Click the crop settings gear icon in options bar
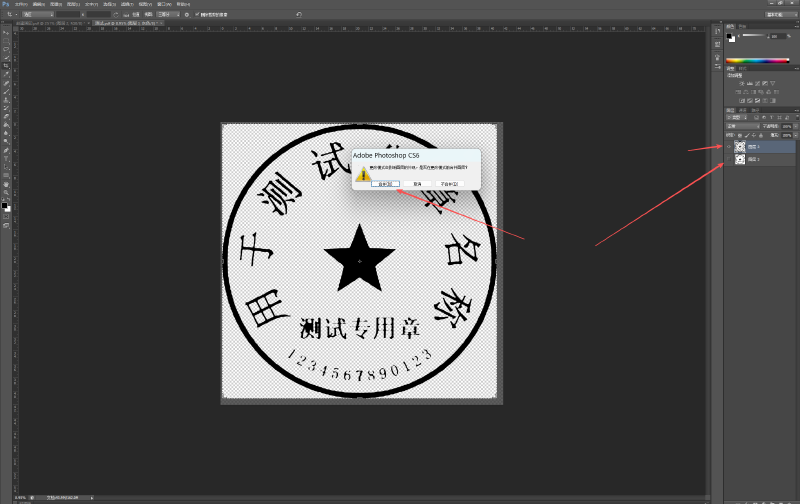Image resolution: width=800 pixels, height=504 pixels. [186, 15]
